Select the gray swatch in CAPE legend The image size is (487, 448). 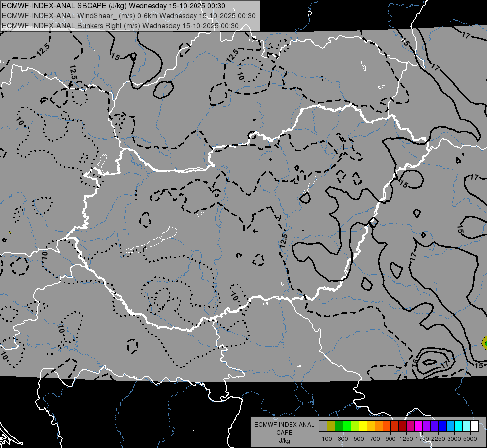pyautogui.click(x=323, y=426)
